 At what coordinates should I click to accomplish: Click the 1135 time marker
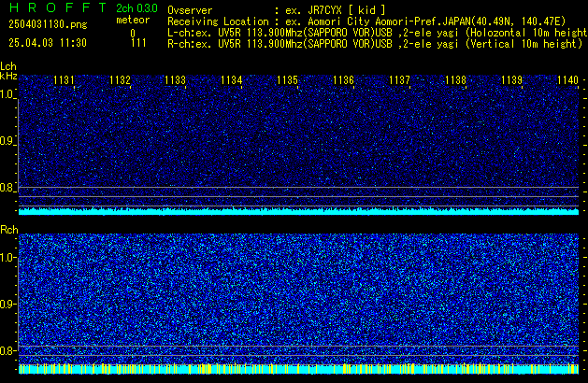(287, 80)
